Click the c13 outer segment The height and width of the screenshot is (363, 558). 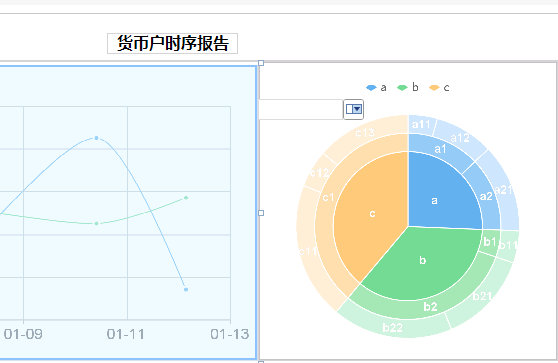pos(365,133)
